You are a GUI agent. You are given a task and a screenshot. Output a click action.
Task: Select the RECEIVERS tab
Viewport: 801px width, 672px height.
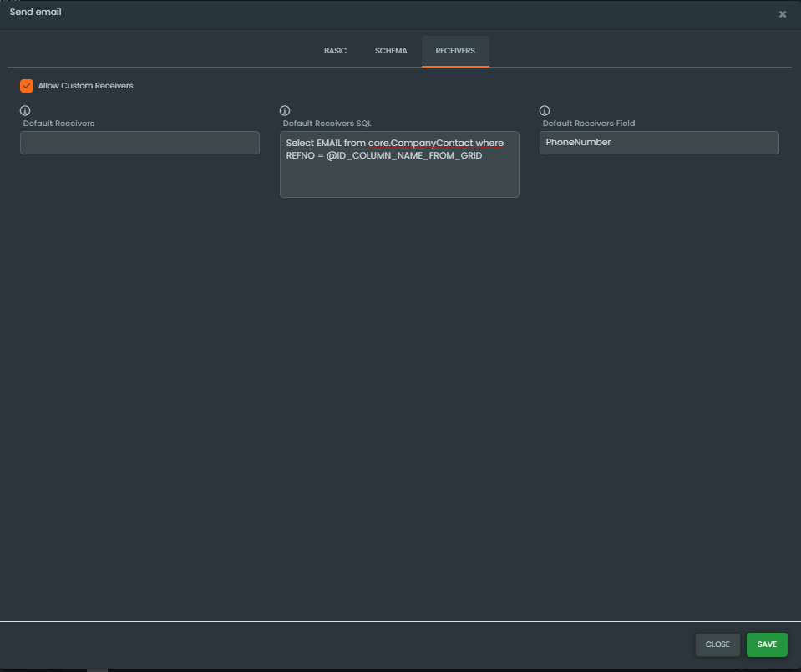[x=455, y=51]
